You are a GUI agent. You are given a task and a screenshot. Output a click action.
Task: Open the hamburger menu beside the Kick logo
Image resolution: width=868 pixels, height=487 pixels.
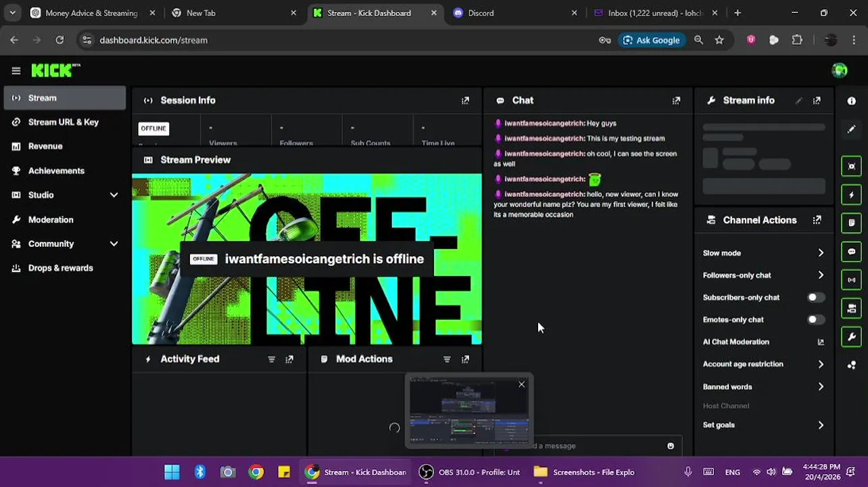point(16,70)
